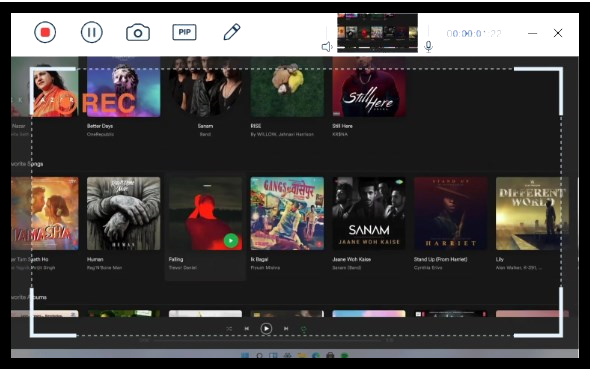
Task: Open the Different World cover
Action: pyautogui.click(x=532, y=213)
